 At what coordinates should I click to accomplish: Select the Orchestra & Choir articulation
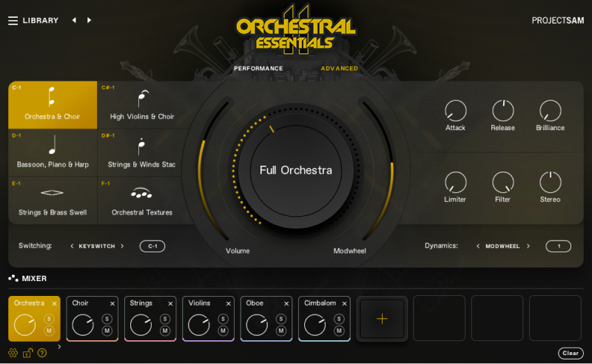(53, 104)
